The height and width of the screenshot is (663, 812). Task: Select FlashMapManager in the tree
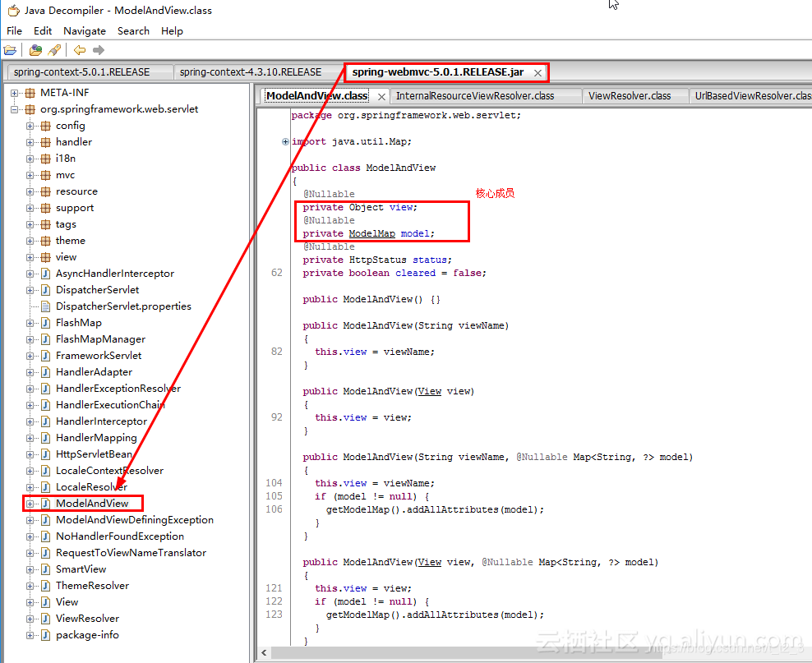(x=100, y=339)
